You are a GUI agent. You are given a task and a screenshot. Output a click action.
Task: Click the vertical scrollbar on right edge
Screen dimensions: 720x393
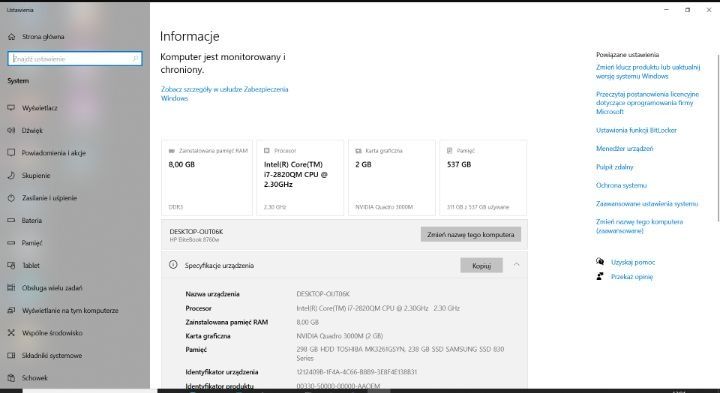(718, 138)
